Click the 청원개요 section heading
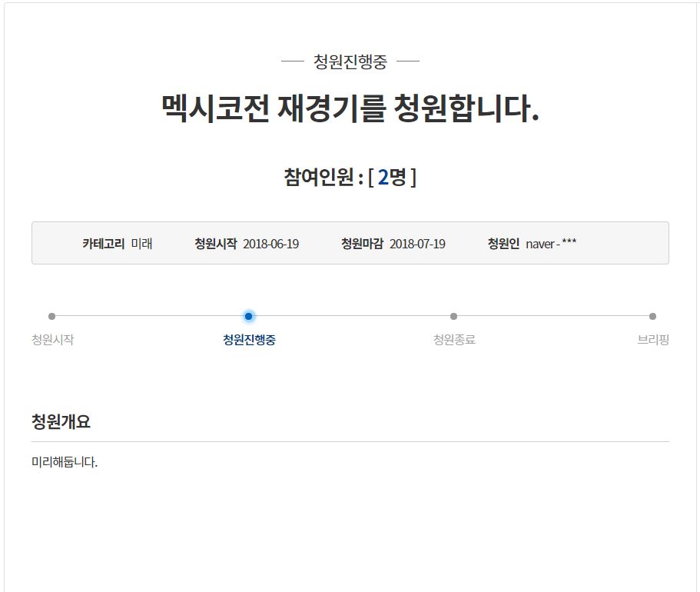 tap(61, 421)
